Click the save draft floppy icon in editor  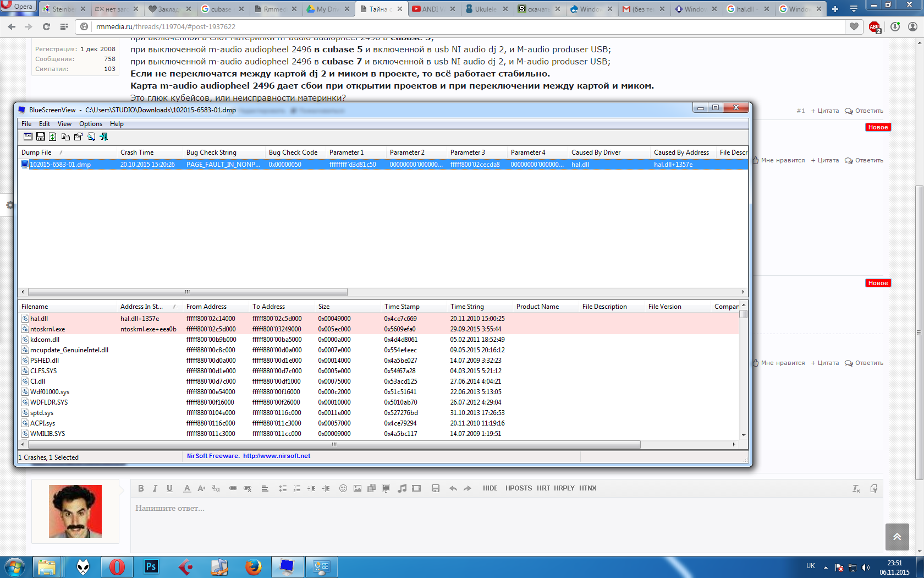point(436,488)
